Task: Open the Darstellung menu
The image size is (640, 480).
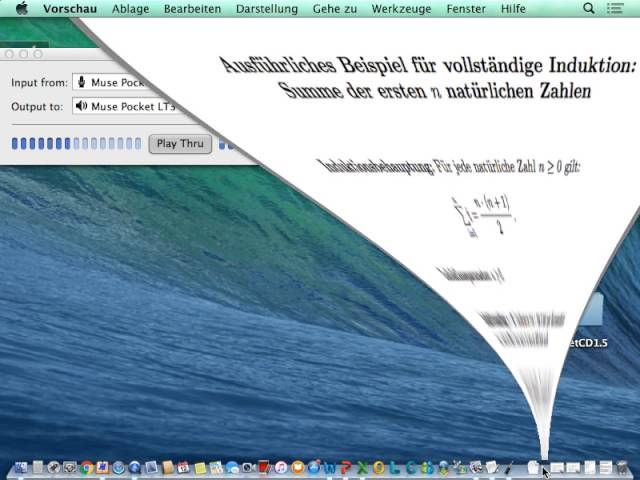Action: pyautogui.click(x=266, y=9)
